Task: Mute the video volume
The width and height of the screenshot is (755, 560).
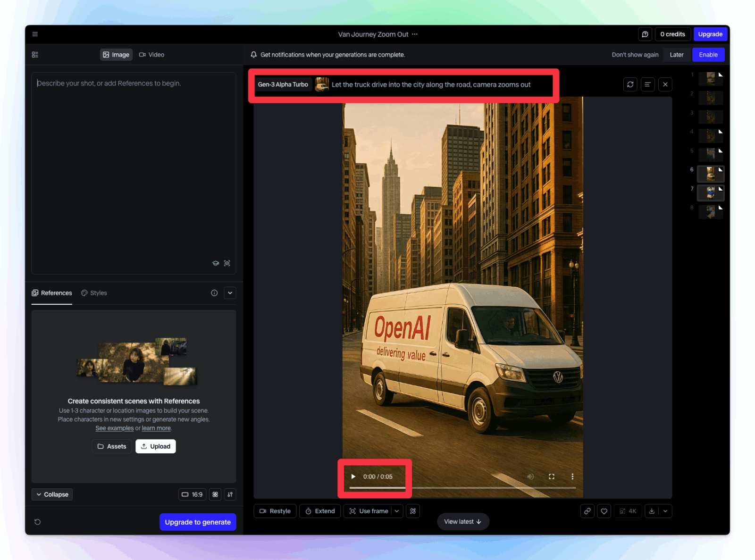Action: tap(530, 476)
